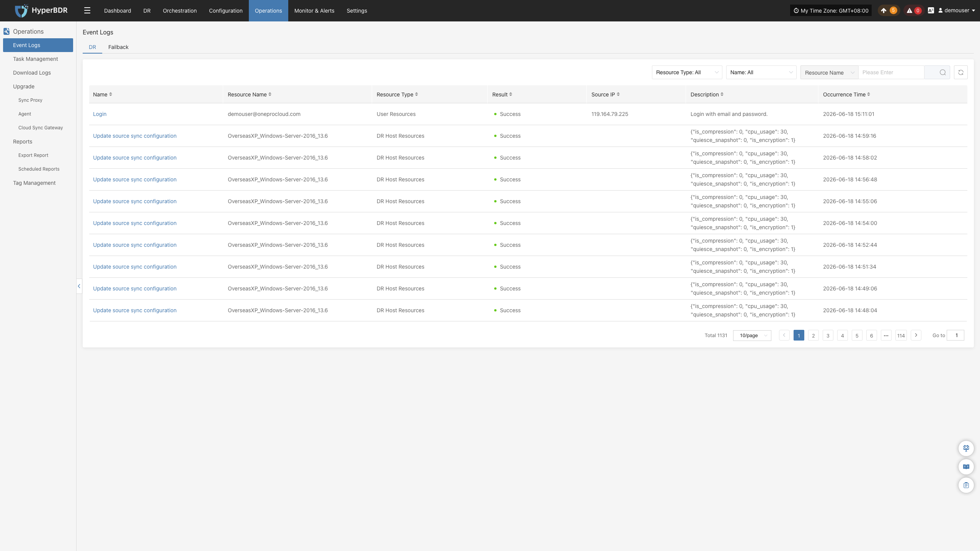Open the Name: All dropdown
This screenshot has width=980, height=551.
pos(761,72)
